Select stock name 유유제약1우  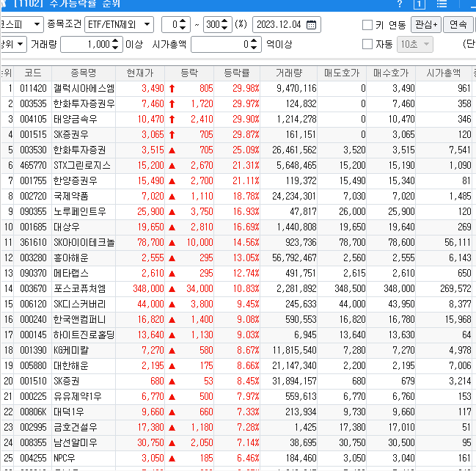pos(78,397)
